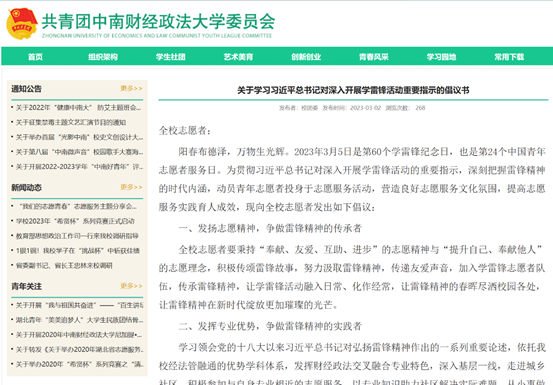
Task: Open item 关于开展“我与祖国共奋进”——“百生讲坛”
Action: click(79, 305)
